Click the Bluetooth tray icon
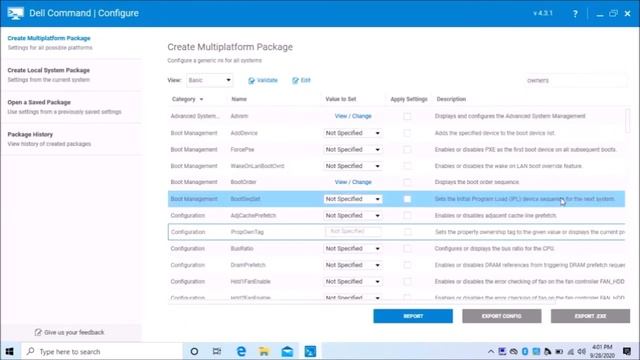 [525, 351]
